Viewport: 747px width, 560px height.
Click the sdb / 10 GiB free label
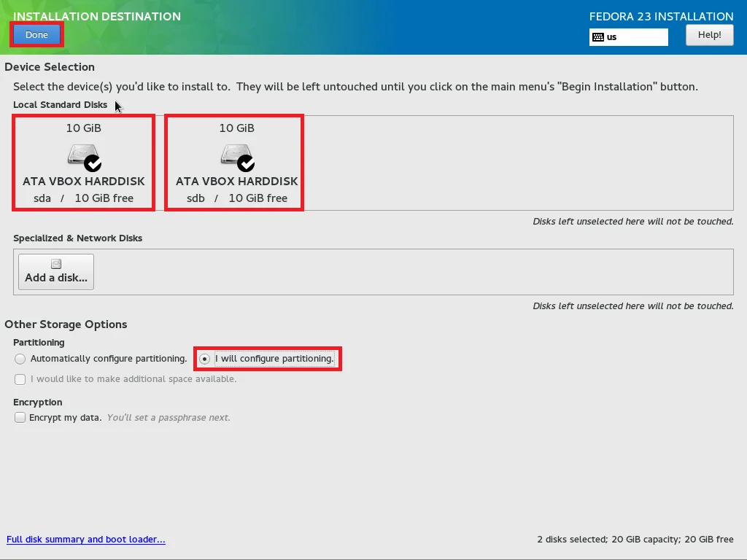pos(237,198)
